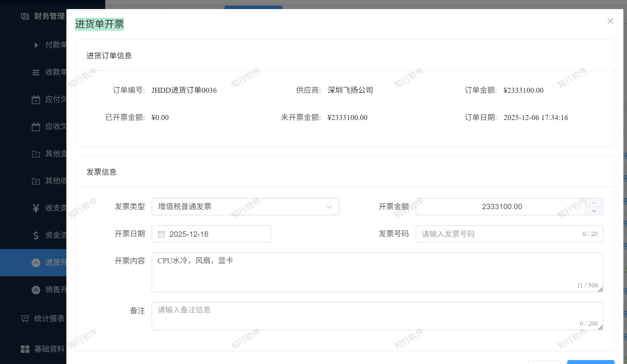This screenshot has height=364, width=627.
Task: Click the 财务管理 icon in sidebar
Action: pos(25,16)
